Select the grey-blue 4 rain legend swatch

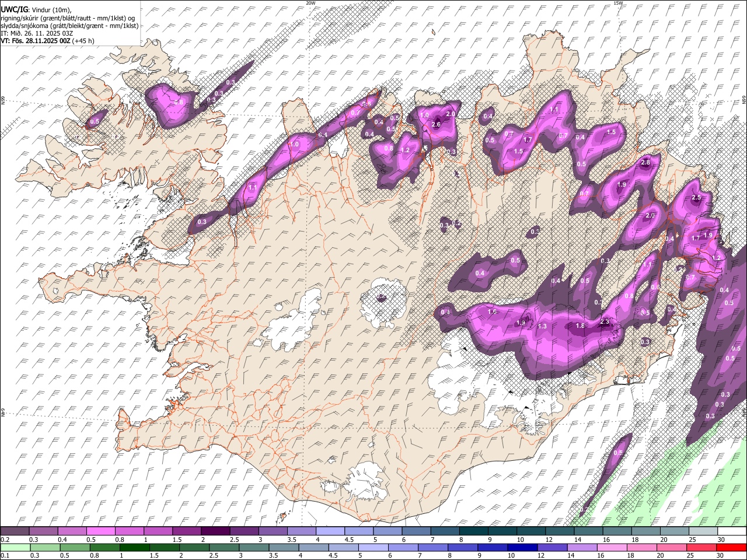point(313,548)
